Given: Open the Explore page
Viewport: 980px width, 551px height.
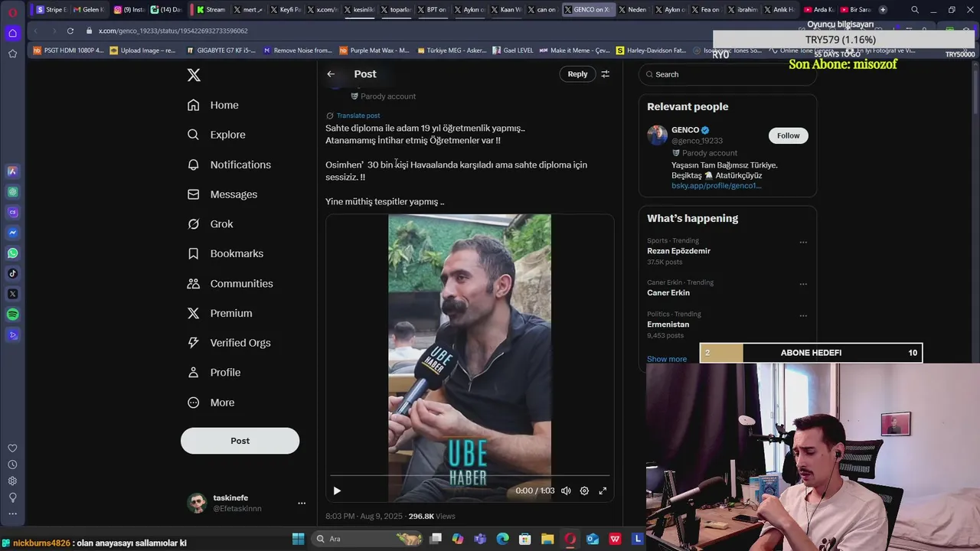Looking at the screenshot, I should click(217, 135).
